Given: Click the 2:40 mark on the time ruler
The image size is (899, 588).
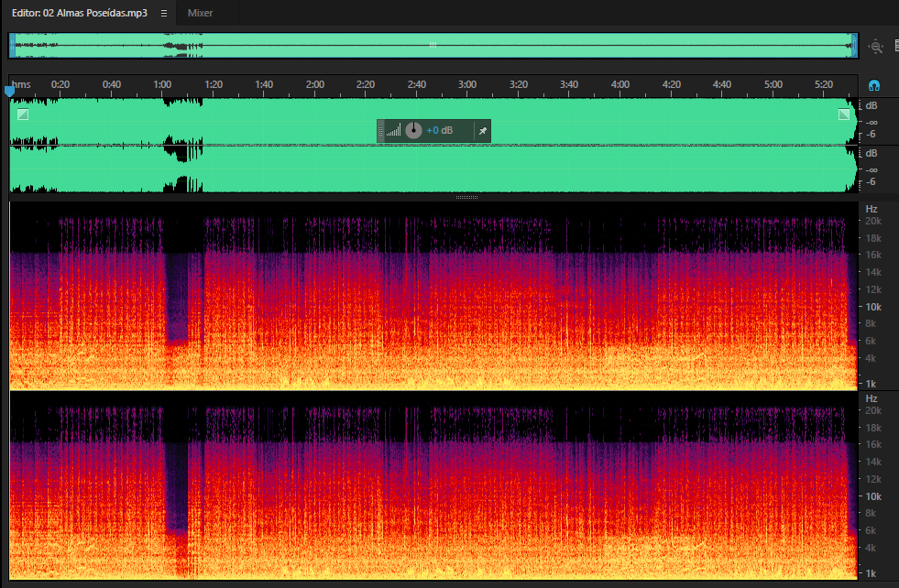Looking at the screenshot, I should 417,84.
